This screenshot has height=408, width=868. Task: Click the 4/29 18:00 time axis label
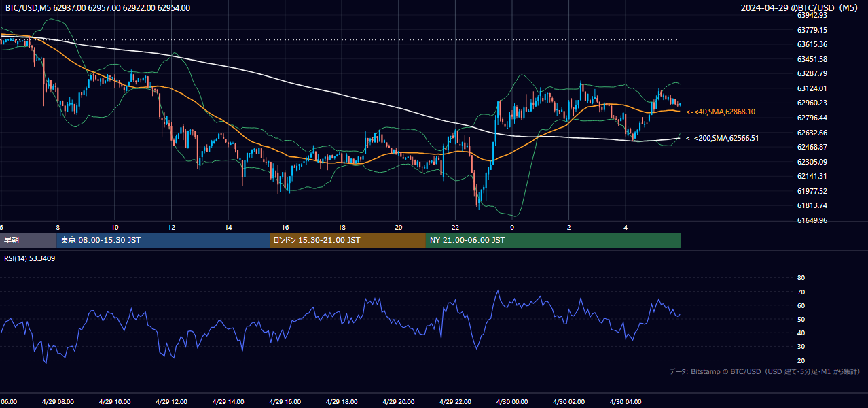[342, 402]
